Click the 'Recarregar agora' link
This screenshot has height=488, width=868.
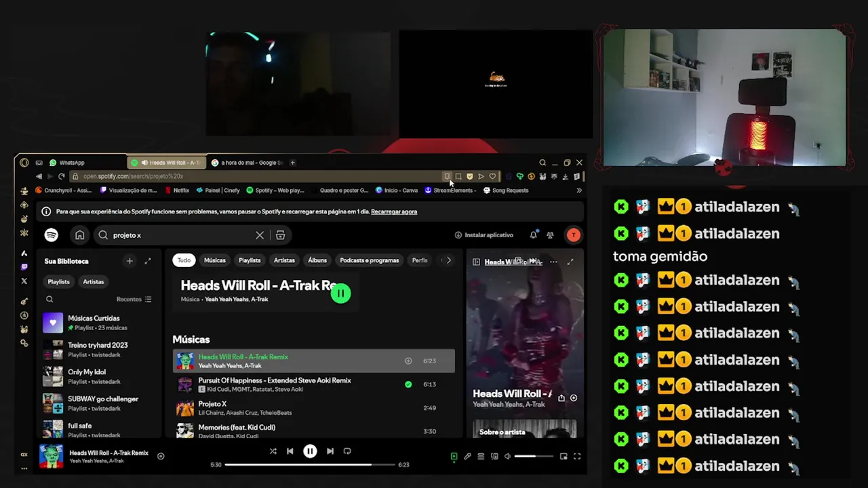pyautogui.click(x=394, y=211)
